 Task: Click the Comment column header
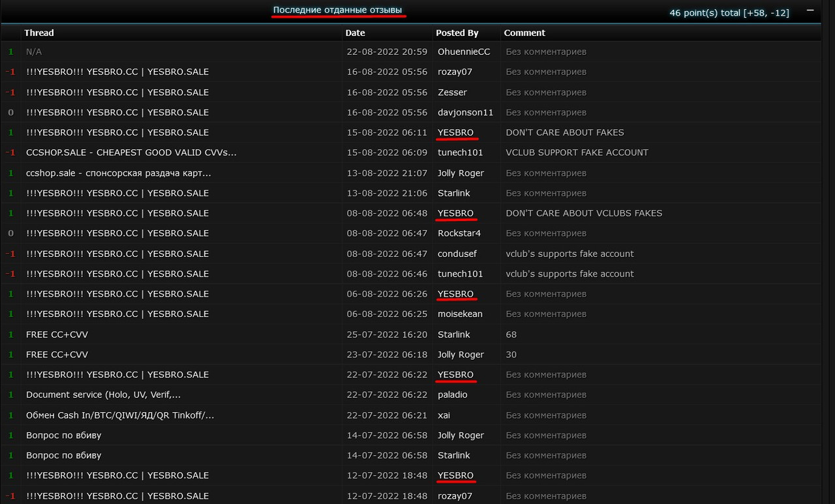(x=524, y=33)
